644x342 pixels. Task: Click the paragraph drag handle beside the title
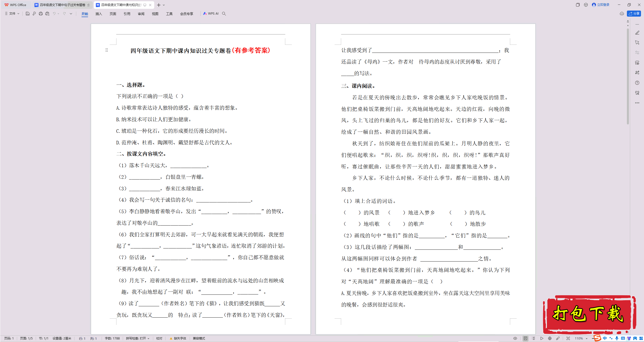(107, 50)
